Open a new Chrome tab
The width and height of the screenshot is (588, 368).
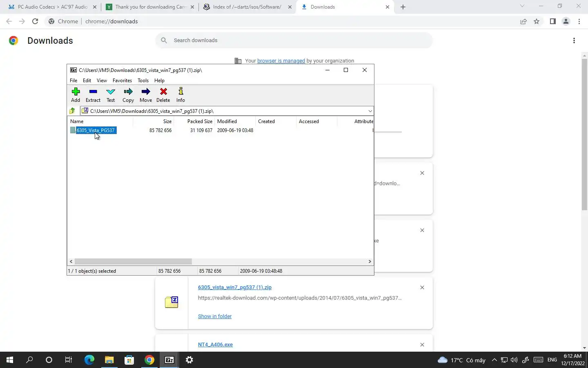click(403, 7)
